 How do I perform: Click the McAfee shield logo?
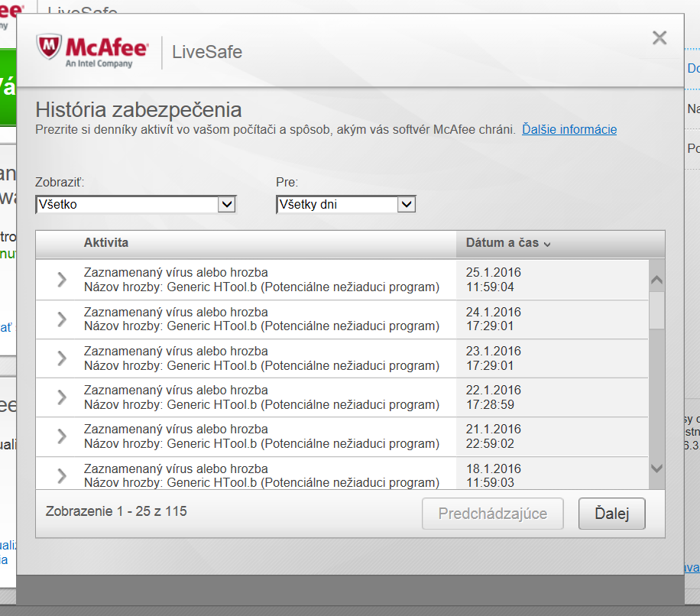click(49, 46)
